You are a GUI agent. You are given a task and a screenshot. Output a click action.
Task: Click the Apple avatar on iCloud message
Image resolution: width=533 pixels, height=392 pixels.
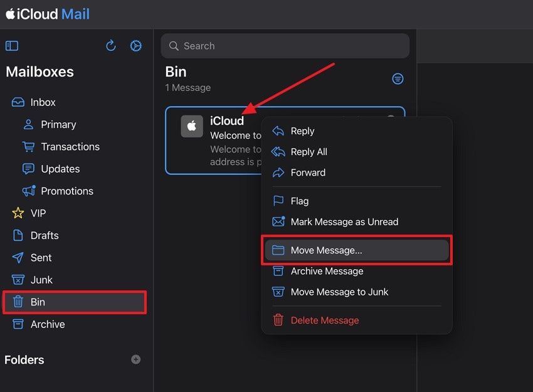[192, 126]
